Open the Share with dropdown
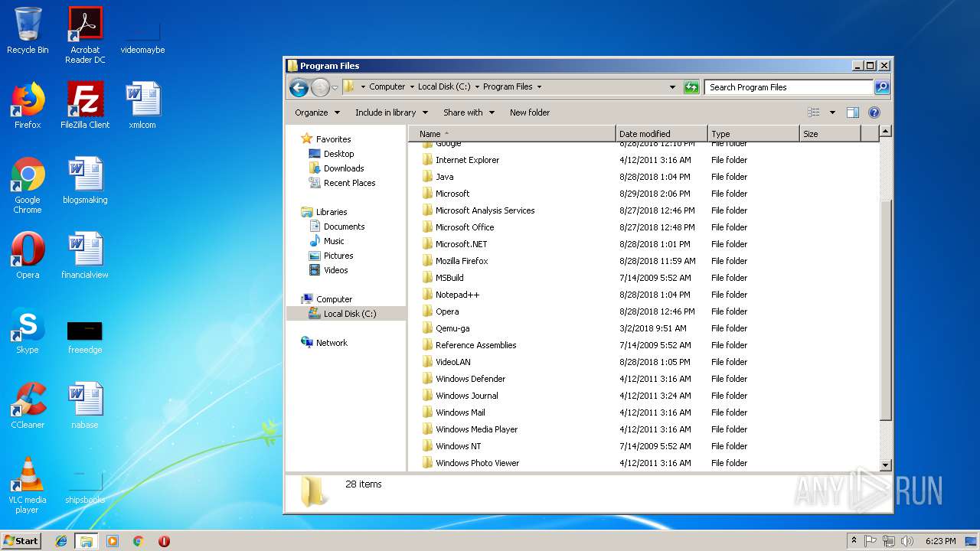This screenshot has width=980, height=551. pos(469,112)
